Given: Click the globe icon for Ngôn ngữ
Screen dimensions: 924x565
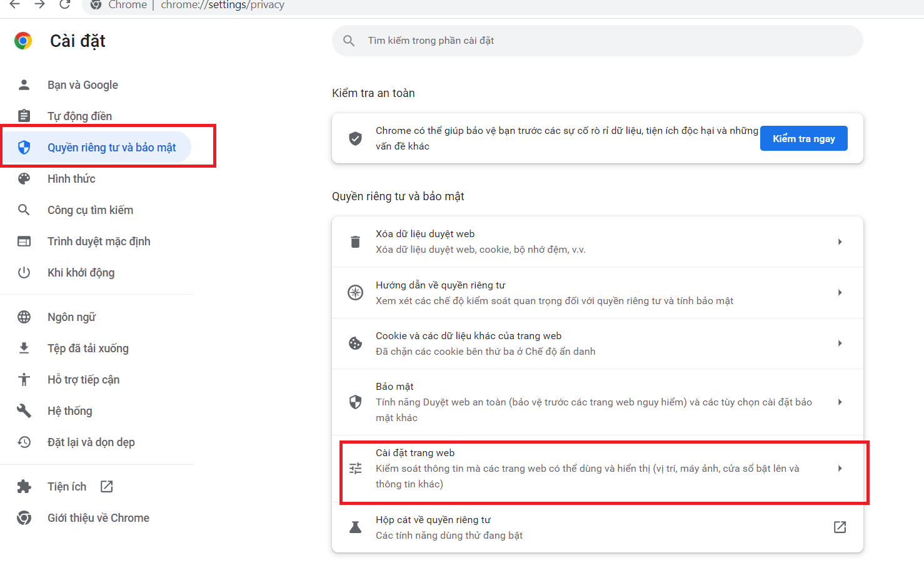Looking at the screenshot, I should pos(24,317).
